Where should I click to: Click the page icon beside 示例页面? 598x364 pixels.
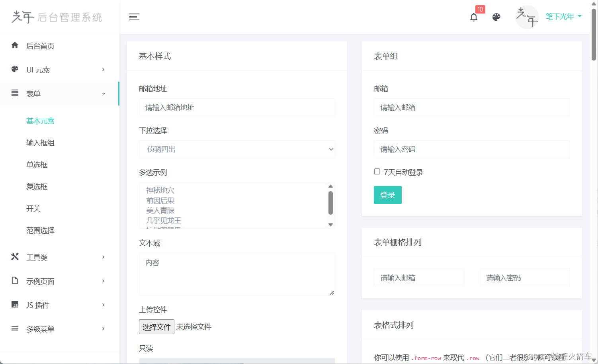[15, 280]
